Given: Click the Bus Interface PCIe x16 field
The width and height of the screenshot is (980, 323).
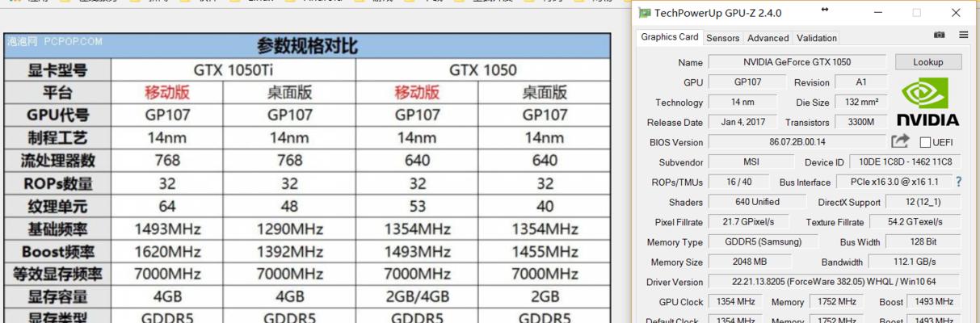Looking at the screenshot, I should tap(895, 182).
